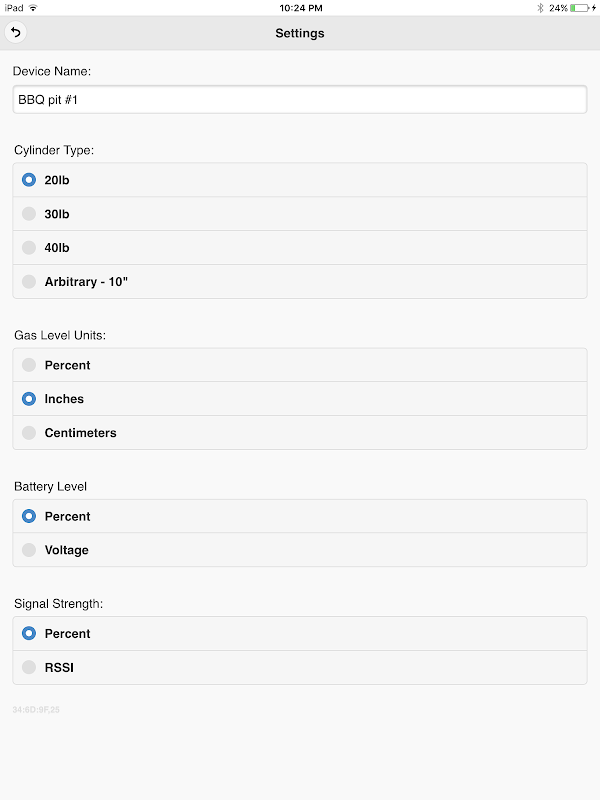This screenshot has height=800, width=600.
Task: Edit the Device Name text field
Action: tap(300, 100)
